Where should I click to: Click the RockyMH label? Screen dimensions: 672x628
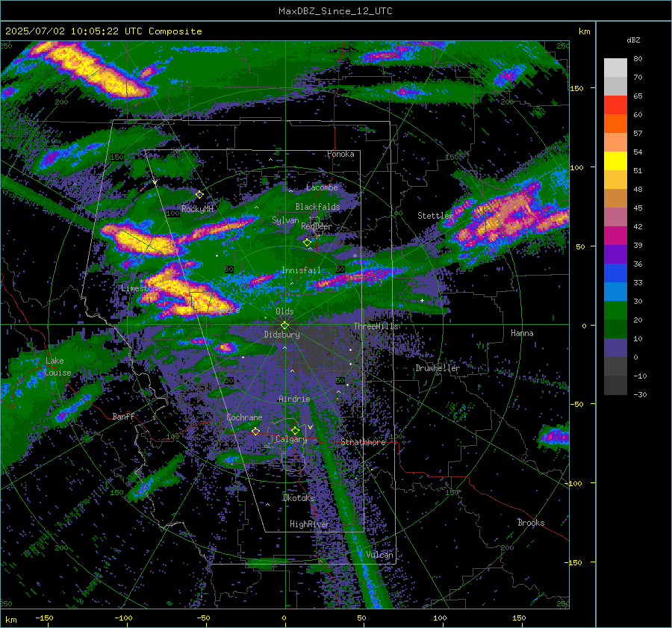(x=197, y=209)
